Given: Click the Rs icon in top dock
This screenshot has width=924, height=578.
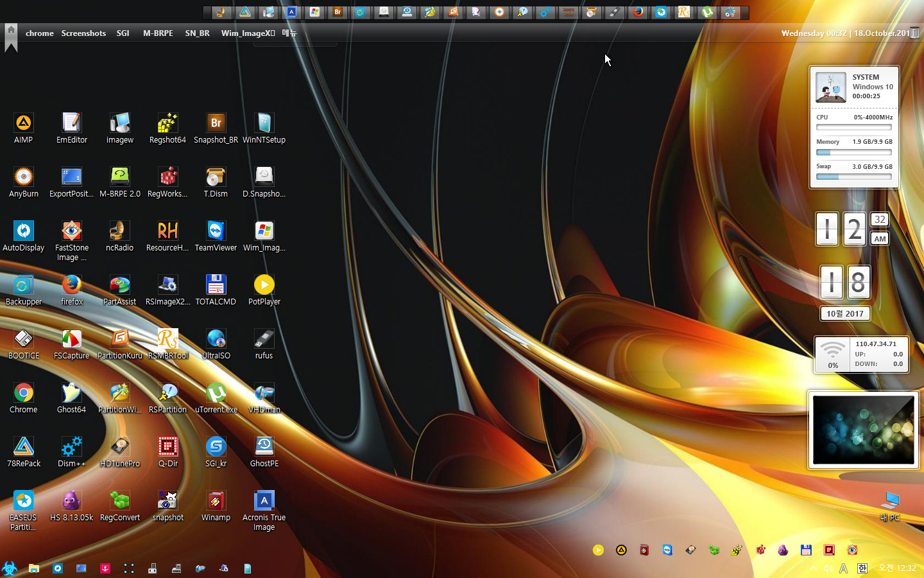Looking at the screenshot, I should 684,12.
